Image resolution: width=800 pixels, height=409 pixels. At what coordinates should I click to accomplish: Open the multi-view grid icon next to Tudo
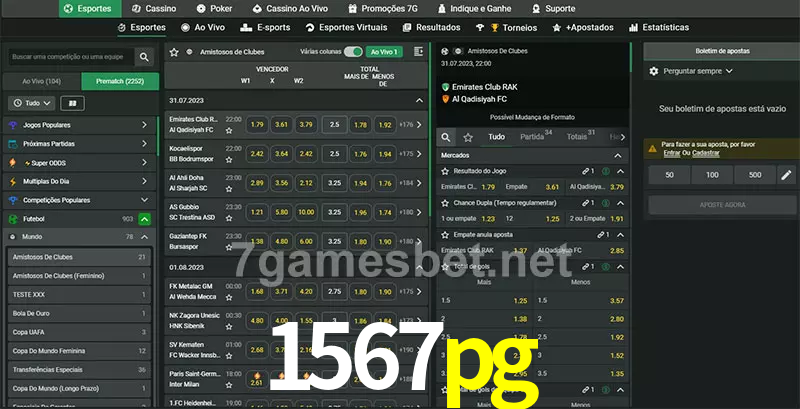tap(72, 104)
